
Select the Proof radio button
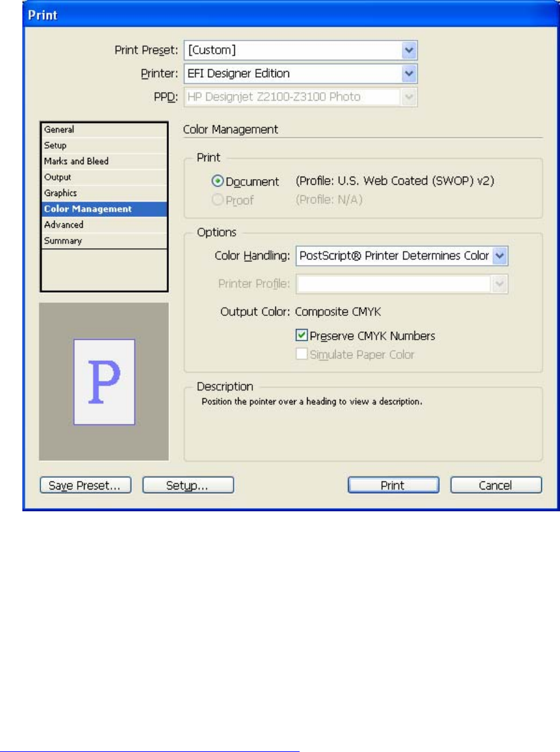click(x=218, y=200)
